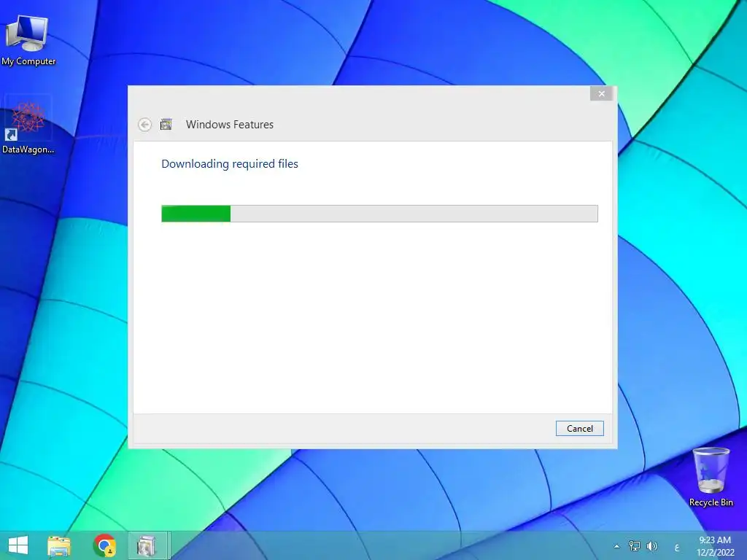Select the "Downloading required files" heading

click(230, 164)
